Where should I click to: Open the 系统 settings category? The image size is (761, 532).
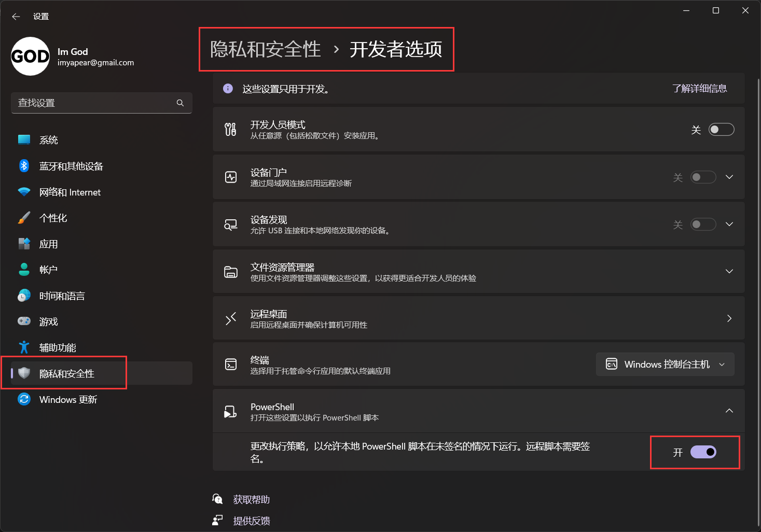pos(49,140)
